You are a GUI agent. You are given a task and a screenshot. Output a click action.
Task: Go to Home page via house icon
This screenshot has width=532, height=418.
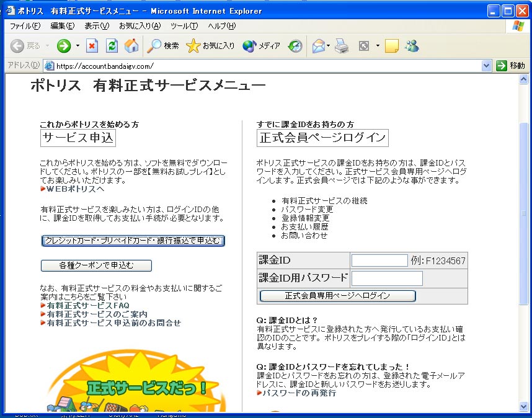(131, 46)
